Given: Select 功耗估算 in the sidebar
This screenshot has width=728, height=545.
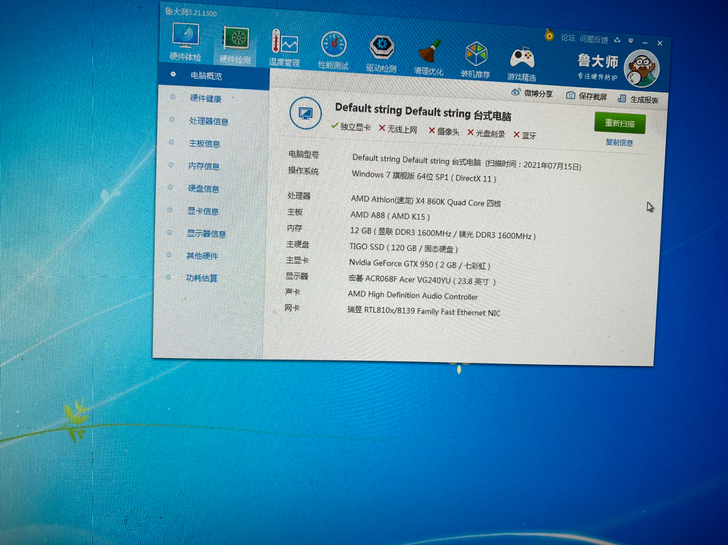Looking at the screenshot, I should tap(202, 278).
